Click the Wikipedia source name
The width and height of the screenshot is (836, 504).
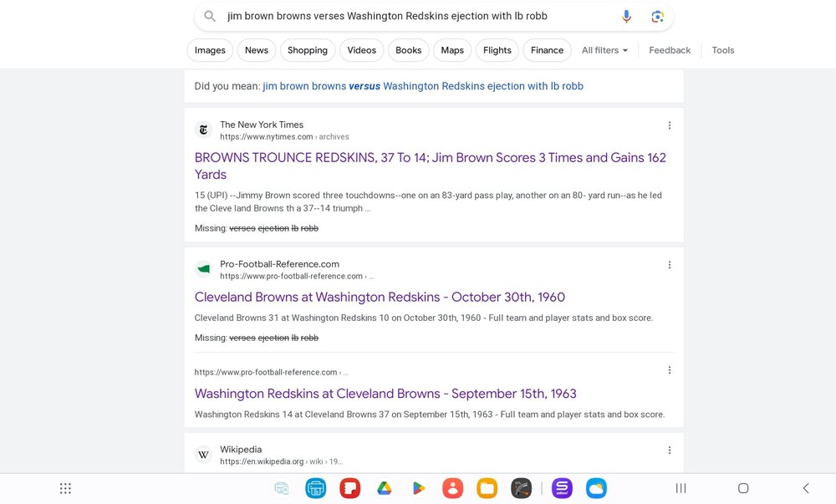(x=241, y=450)
